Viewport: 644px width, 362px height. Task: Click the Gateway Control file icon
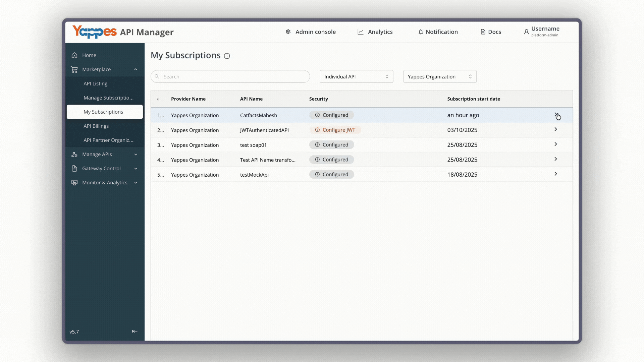coord(74,169)
